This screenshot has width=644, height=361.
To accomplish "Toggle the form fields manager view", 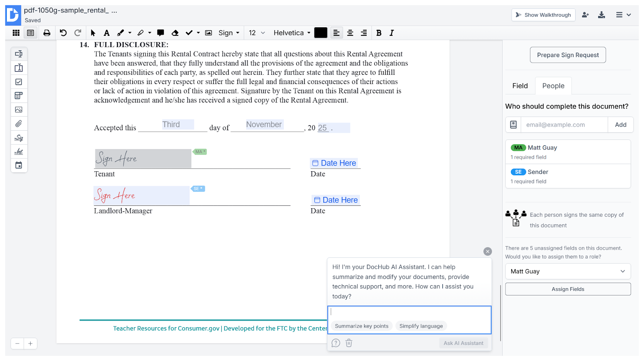I will click(31, 33).
